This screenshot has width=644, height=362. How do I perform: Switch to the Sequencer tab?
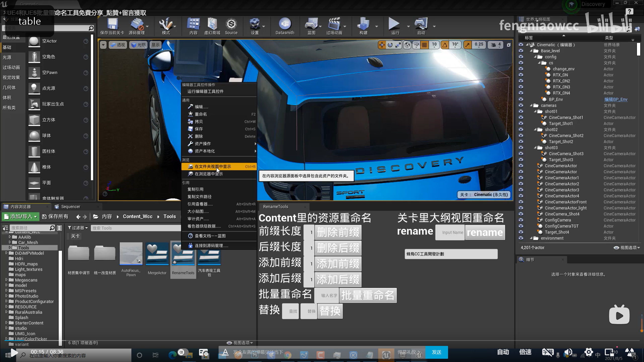pos(70,206)
